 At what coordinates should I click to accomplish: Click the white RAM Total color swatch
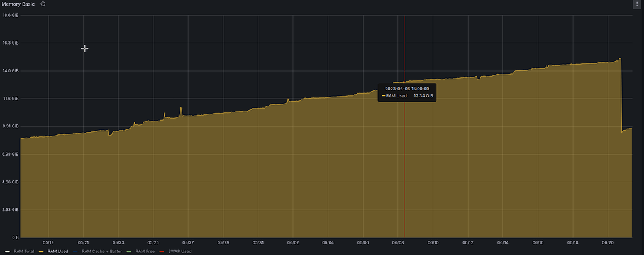[7, 251]
